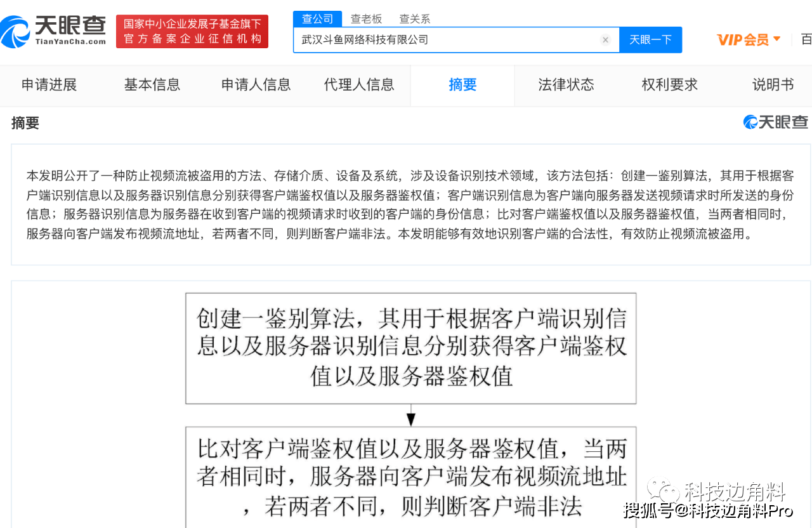The width and height of the screenshot is (812, 528).
Task: Clear the search box with X icon
Action: coord(605,40)
